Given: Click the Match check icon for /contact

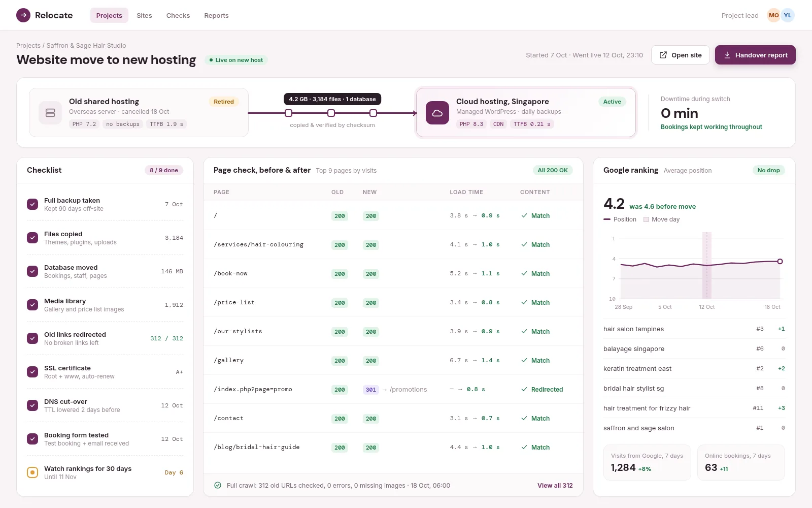Looking at the screenshot, I should click(x=524, y=418).
